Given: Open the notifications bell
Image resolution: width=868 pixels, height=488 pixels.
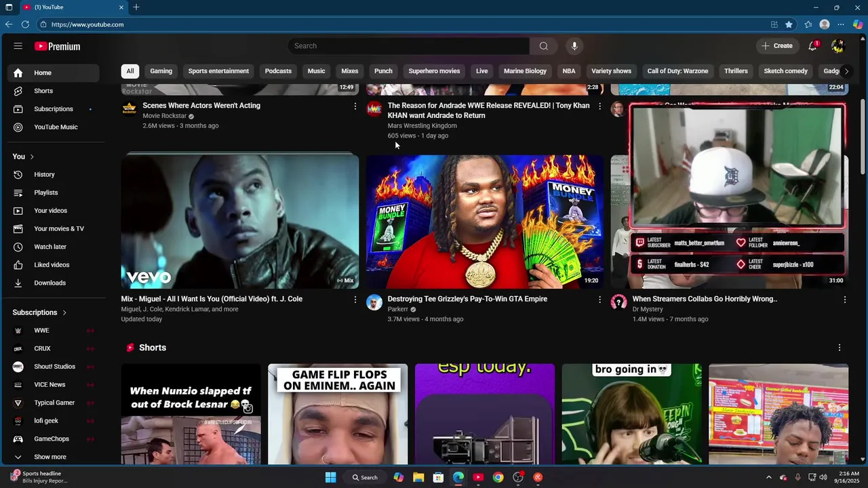Looking at the screenshot, I should (x=812, y=46).
